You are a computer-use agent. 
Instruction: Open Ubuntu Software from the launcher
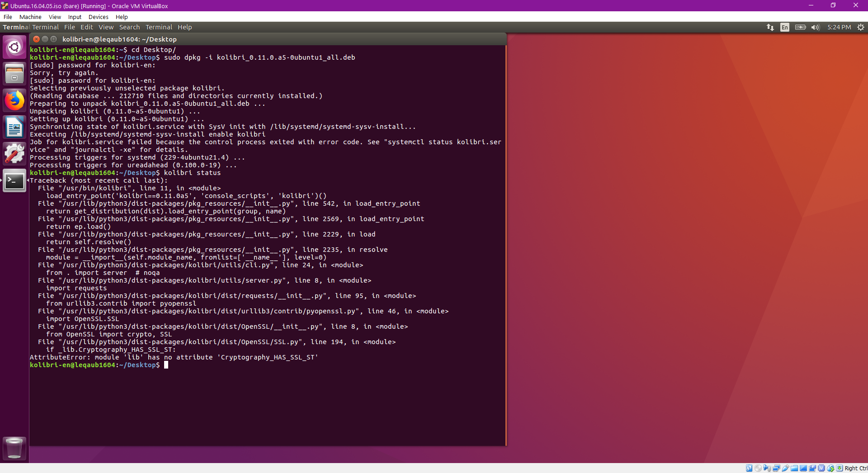(x=14, y=153)
